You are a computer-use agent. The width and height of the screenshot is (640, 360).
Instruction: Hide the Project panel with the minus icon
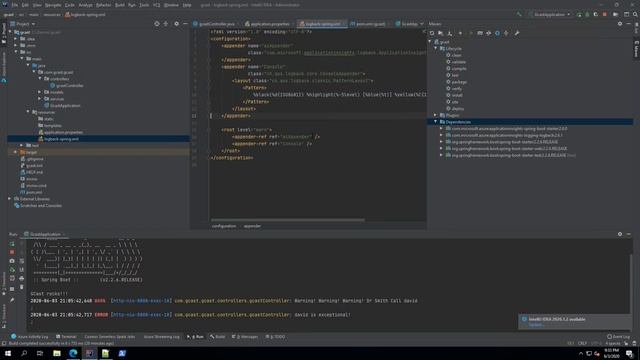pos(185,24)
